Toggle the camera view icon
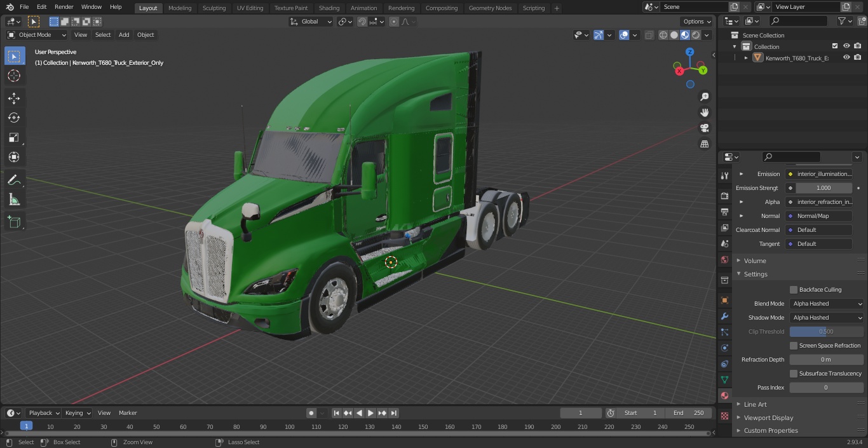The width and height of the screenshot is (868, 448). 704,128
